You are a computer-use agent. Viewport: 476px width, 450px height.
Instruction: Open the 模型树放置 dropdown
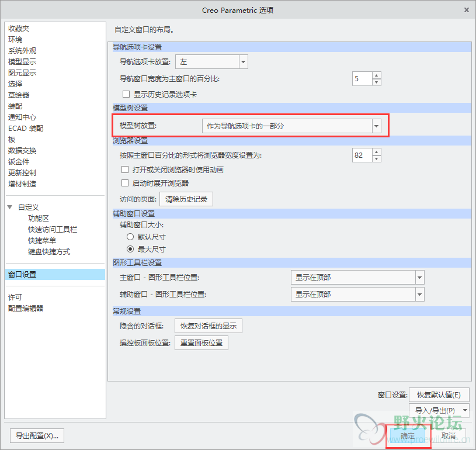(291, 126)
